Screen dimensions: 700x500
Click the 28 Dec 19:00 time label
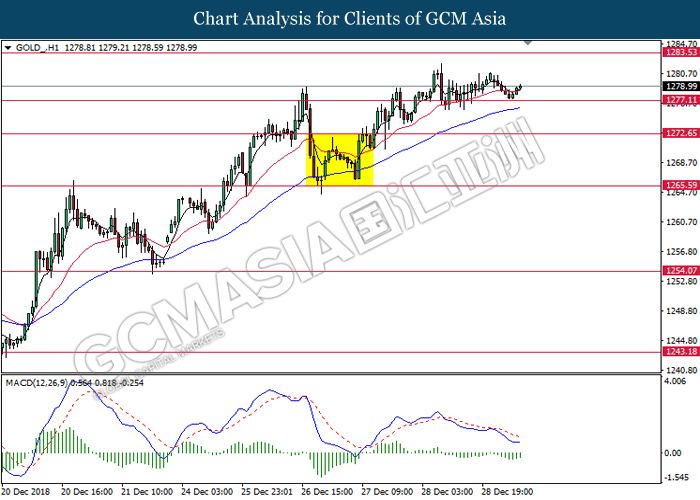507,492
